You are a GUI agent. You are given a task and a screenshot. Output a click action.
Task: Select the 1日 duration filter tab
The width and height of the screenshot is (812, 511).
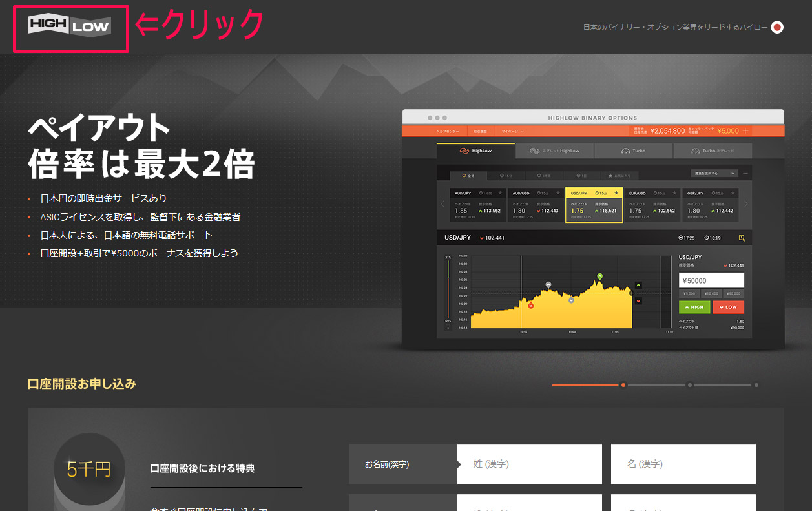point(581,175)
